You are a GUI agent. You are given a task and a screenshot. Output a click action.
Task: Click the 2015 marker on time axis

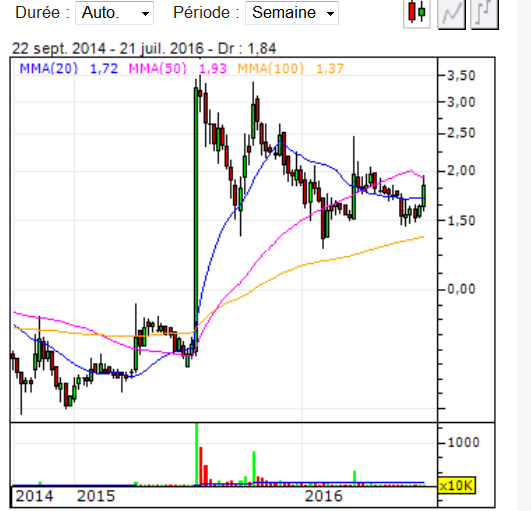[x=96, y=496]
